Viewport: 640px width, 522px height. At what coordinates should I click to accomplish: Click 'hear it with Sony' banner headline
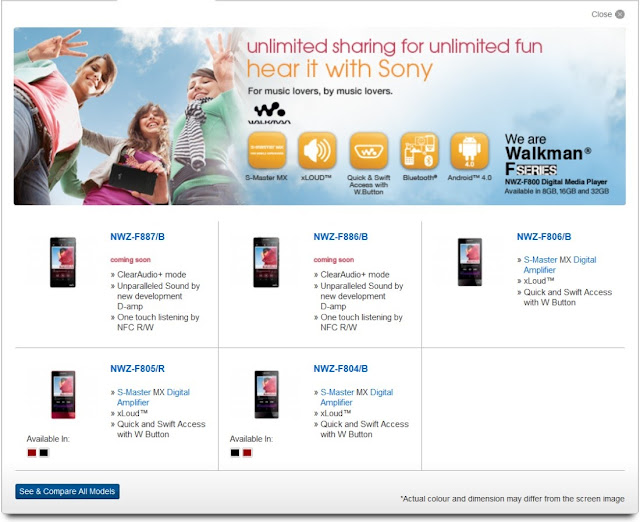click(340, 69)
